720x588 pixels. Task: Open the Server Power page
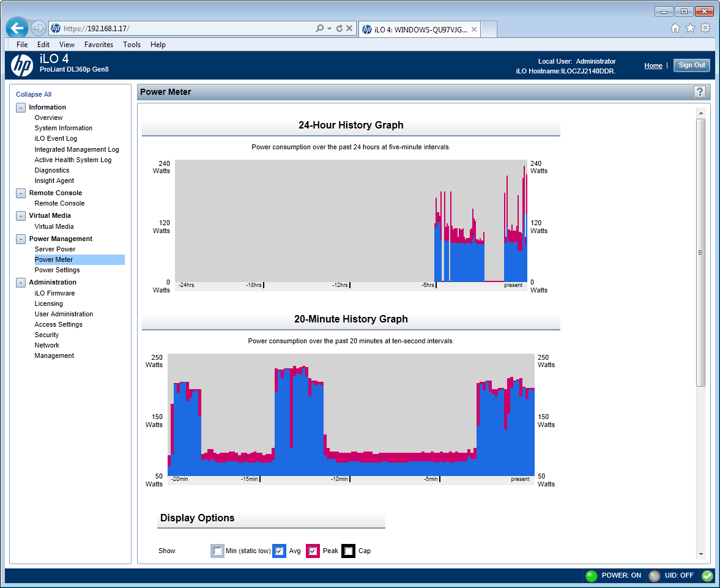(x=55, y=250)
